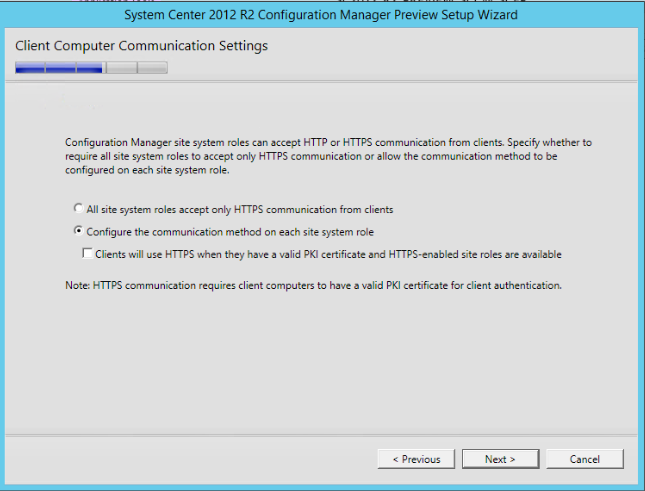Select 'All site system roles accept only HTTPS' radio button
The image size is (645, 491).
pyautogui.click(x=79, y=209)
